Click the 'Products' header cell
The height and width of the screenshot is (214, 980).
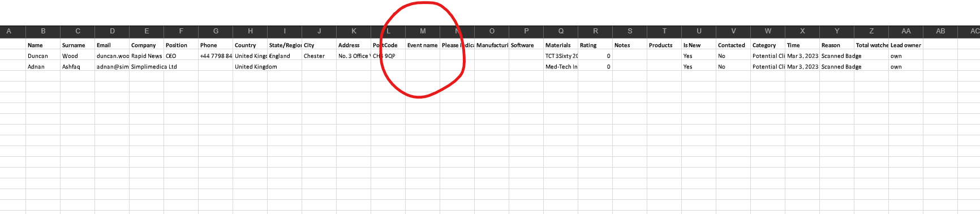tap(664, 45)
